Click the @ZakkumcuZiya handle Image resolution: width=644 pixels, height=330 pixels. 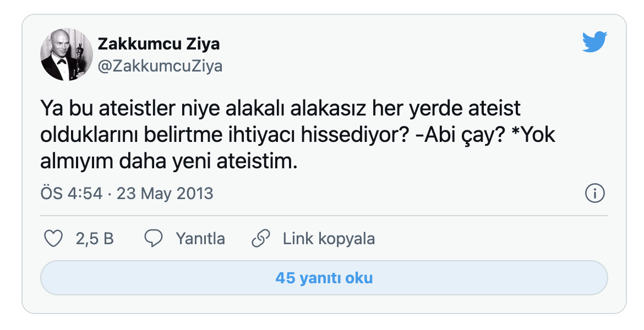click(160, 66)
